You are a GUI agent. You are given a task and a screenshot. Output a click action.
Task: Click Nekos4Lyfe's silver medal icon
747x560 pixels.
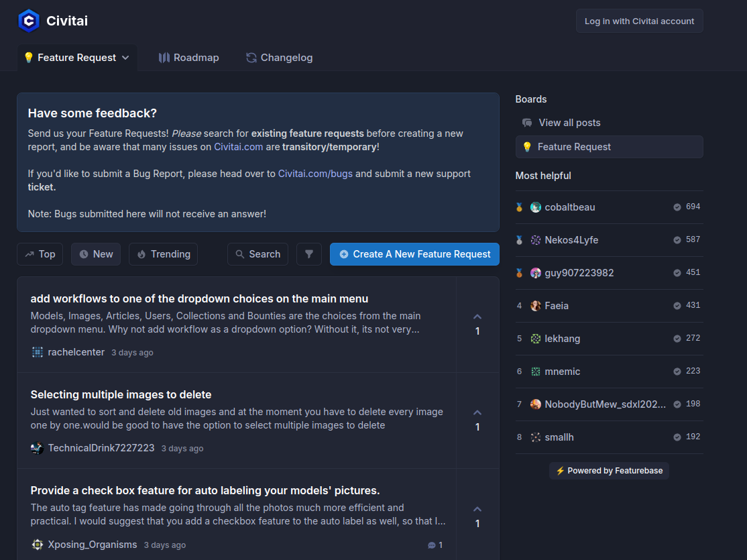(519, 240)
